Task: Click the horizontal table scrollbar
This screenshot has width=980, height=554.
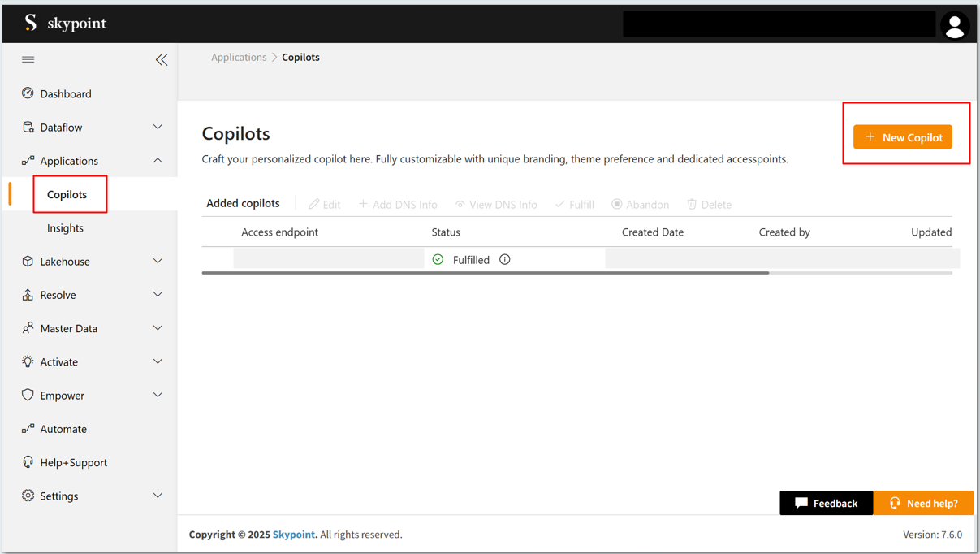Action: [485, 273]
